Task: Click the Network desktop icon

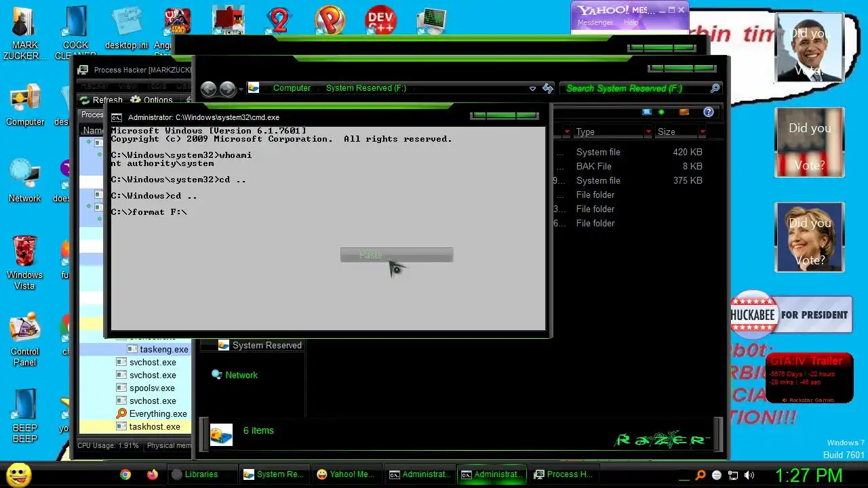Action: point(25,181)
